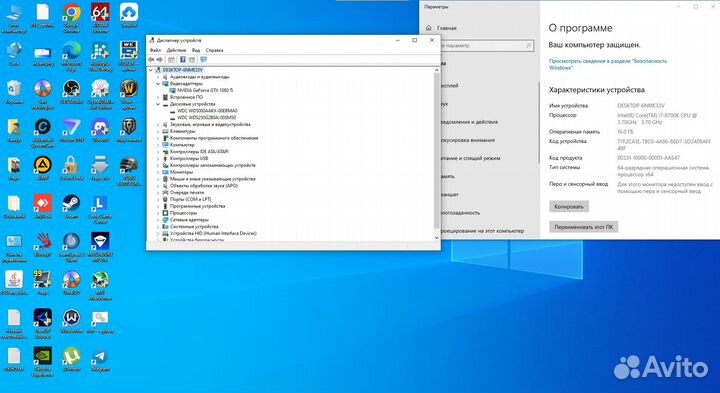Open the World of Warcraft shortcut
The image size is (720, 393).
tap(129, 94)
